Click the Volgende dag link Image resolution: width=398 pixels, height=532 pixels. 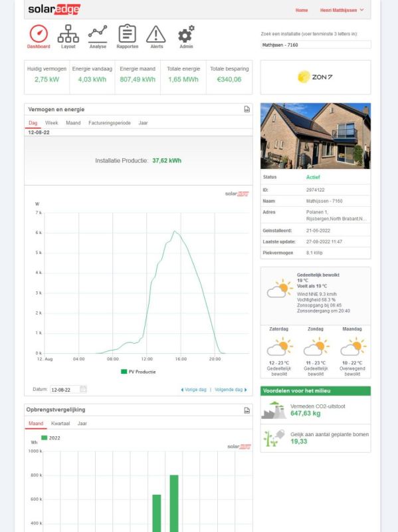pos(229,390)
